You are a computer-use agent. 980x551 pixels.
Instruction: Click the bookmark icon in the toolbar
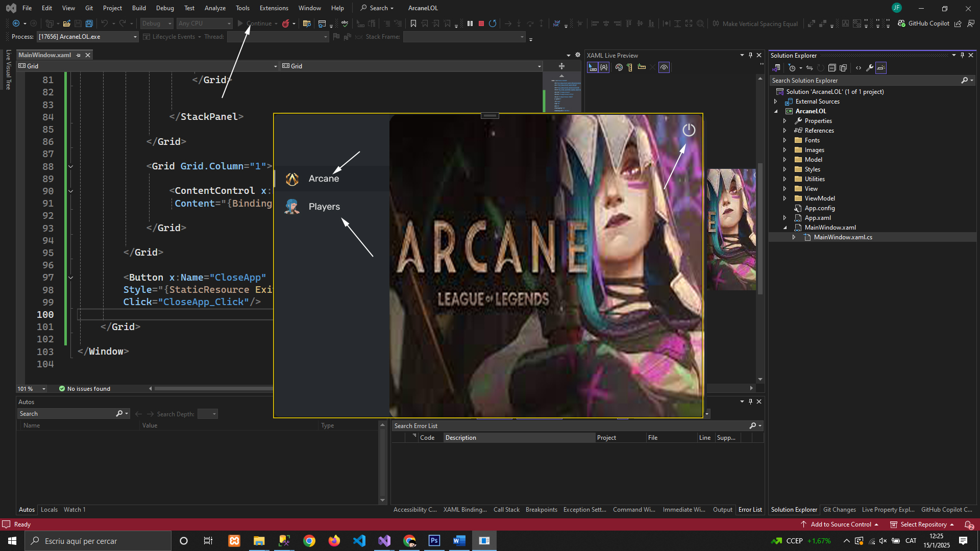tap(413, 23)
